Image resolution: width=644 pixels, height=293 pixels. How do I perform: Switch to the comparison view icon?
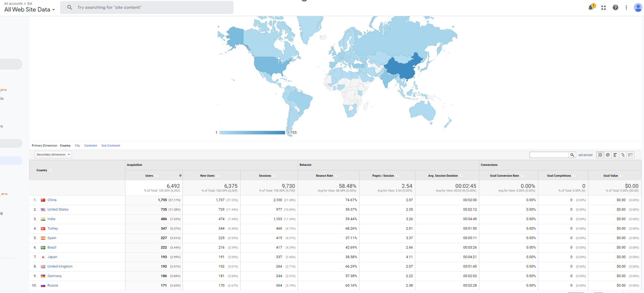623,155
